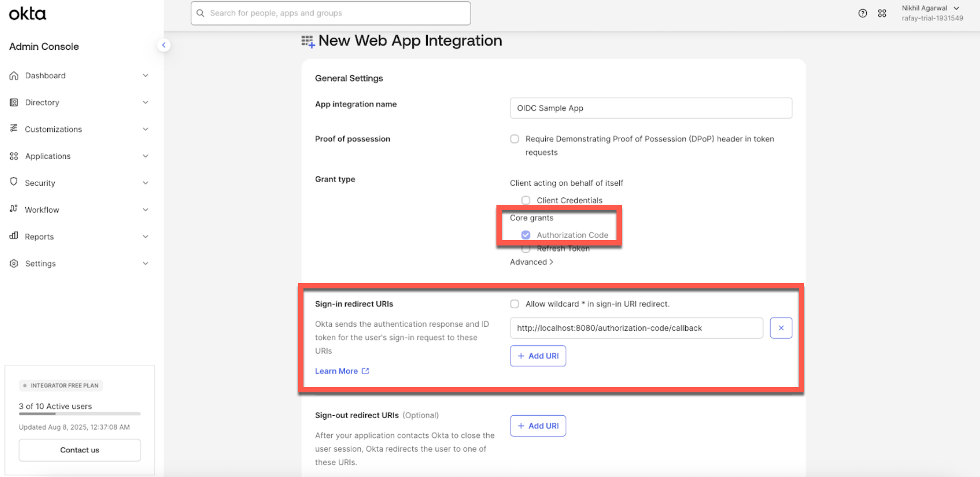Check the Client Credentials grant
The image size is (980, 477).
pyautogui.click(x=526, y=200)
